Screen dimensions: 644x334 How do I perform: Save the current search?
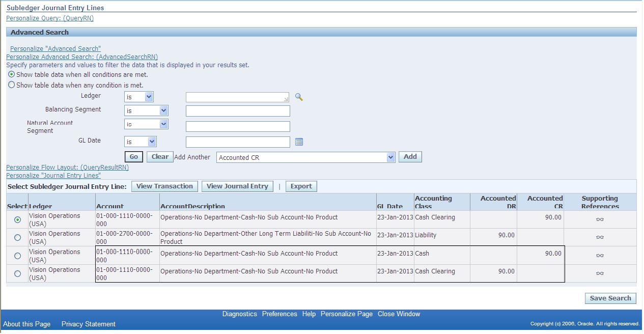coord(610,298)
